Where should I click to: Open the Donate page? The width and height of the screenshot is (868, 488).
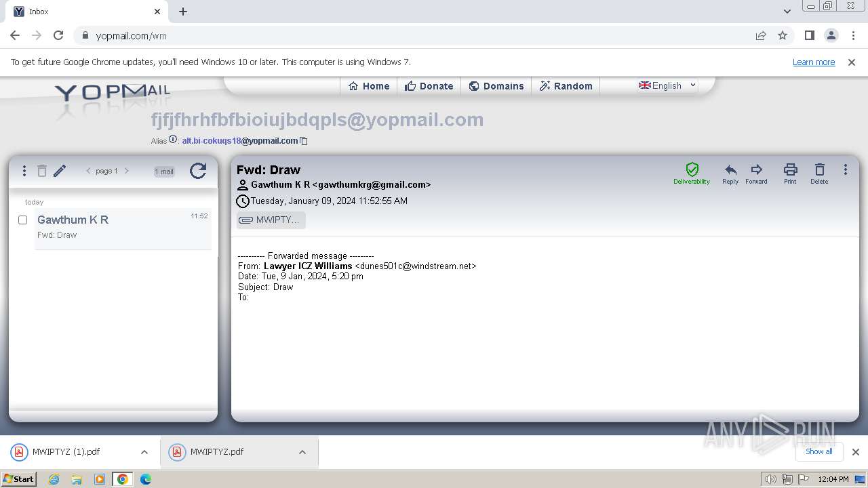tap(429, 86)
